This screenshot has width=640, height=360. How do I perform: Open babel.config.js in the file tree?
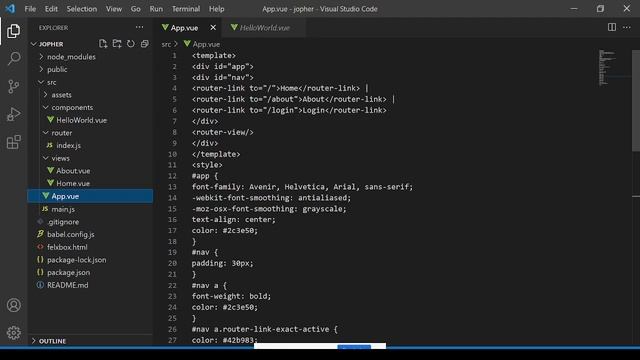90,234
